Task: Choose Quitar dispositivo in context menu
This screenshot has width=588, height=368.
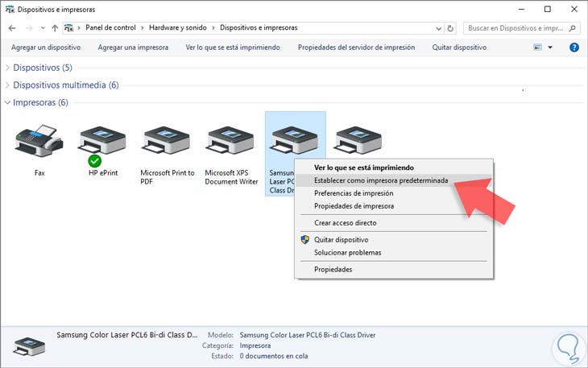Action: (342, 239)
